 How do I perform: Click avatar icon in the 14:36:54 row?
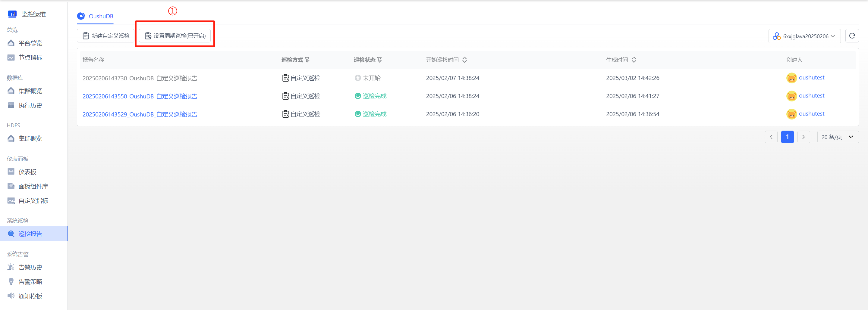[791, 114]
